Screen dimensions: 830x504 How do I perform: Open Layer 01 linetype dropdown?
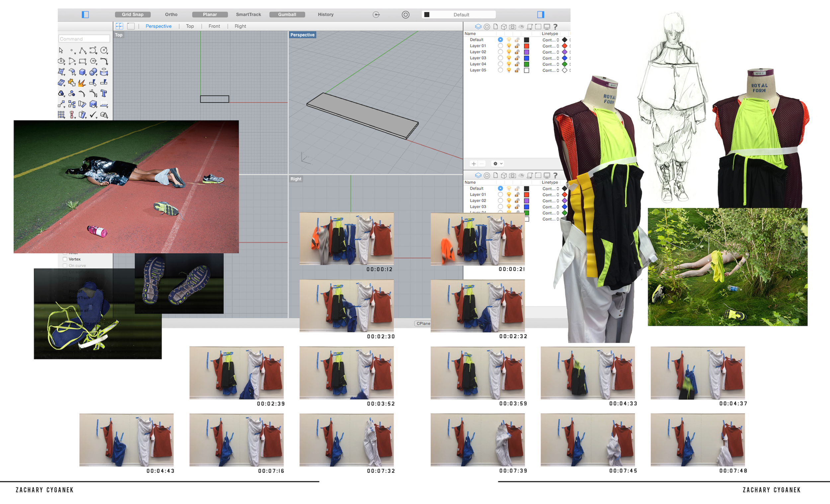(551, 46)
